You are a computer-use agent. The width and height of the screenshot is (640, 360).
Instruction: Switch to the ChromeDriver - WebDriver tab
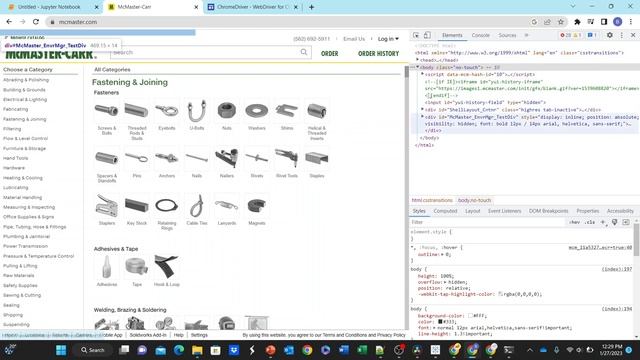252,7
